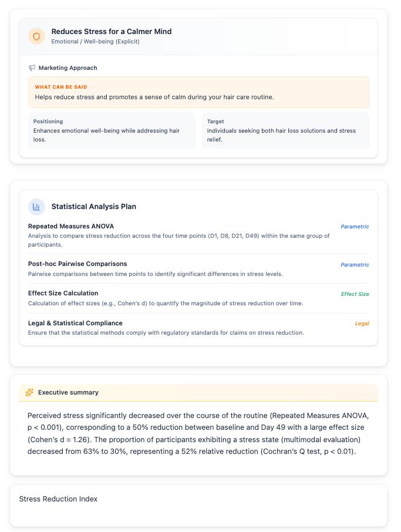Select the Parametric tag on Repeated Measures ANOVA

[x=355, y=227]
